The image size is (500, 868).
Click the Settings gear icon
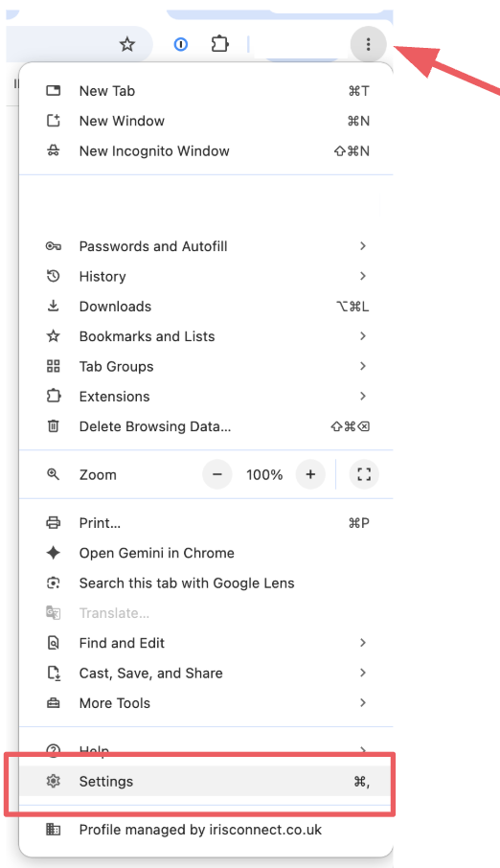53,781
